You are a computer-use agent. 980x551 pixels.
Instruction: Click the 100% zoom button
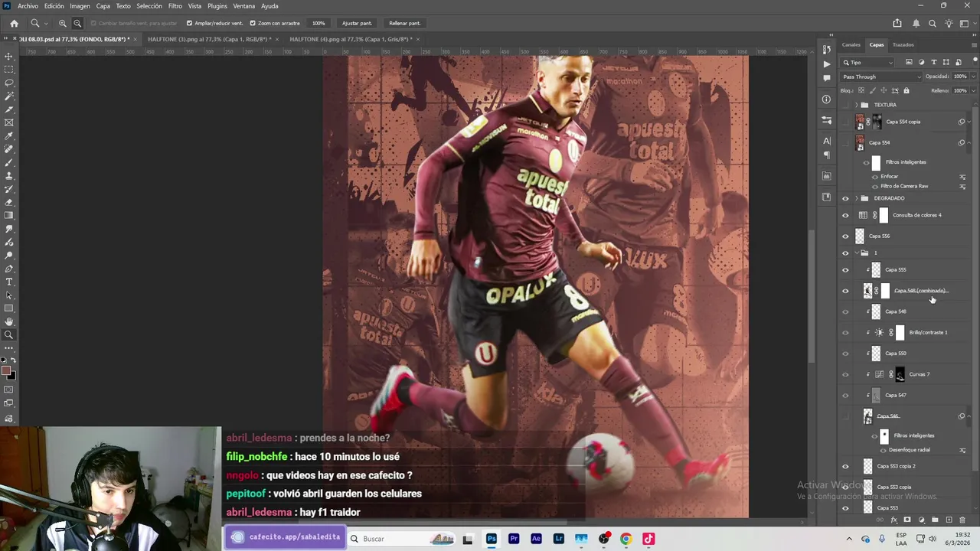[x=318, y=23]
